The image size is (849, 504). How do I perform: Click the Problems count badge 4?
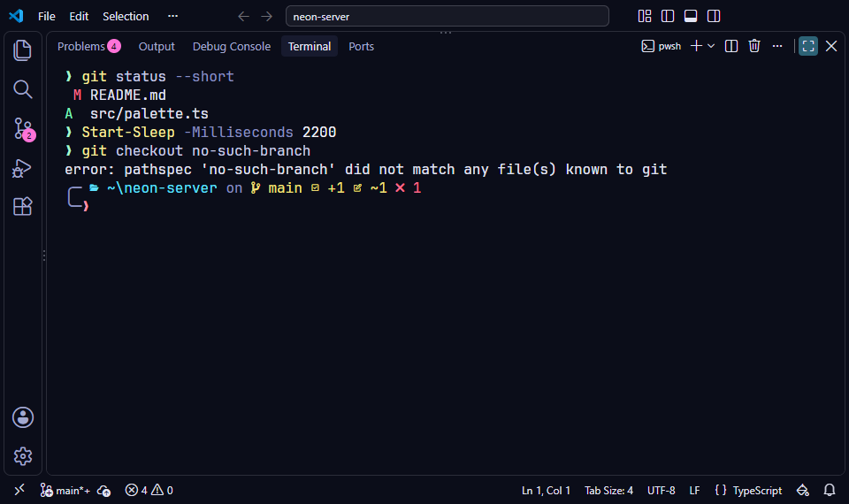coord(114,47)
